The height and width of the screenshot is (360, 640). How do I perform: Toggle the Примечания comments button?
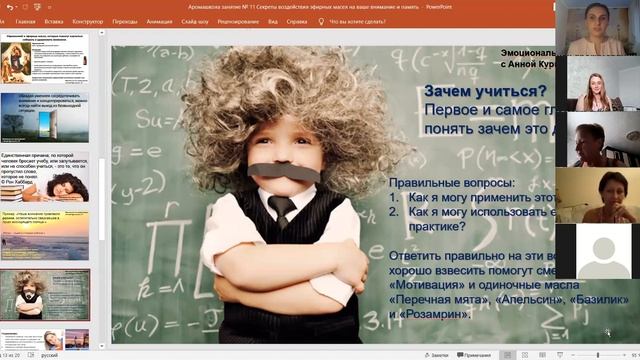[474, 355]
